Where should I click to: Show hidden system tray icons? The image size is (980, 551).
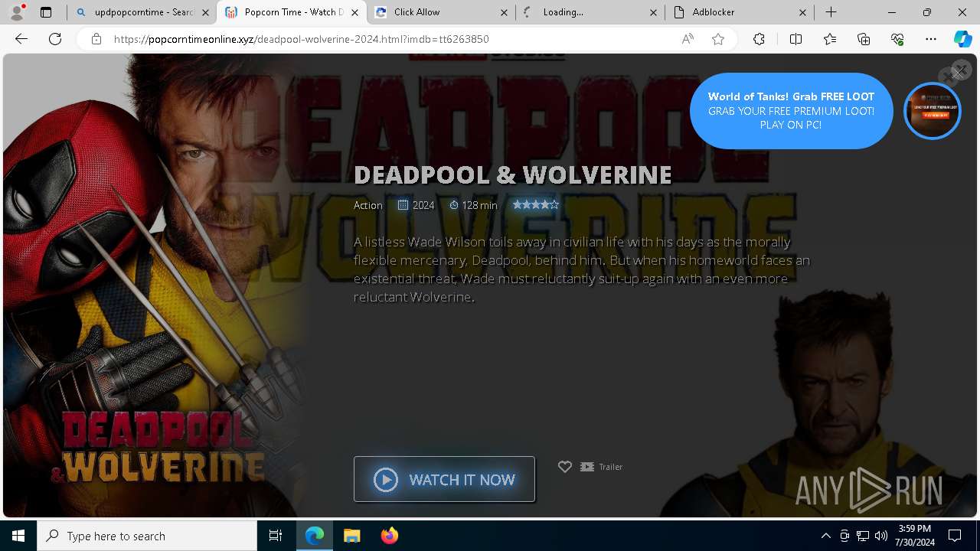826,536
